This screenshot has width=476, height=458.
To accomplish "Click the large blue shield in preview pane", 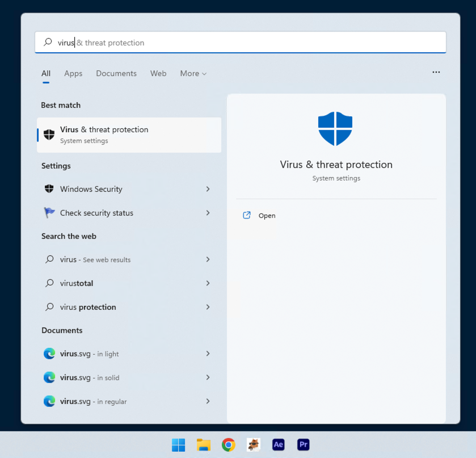I will point(335,129).
